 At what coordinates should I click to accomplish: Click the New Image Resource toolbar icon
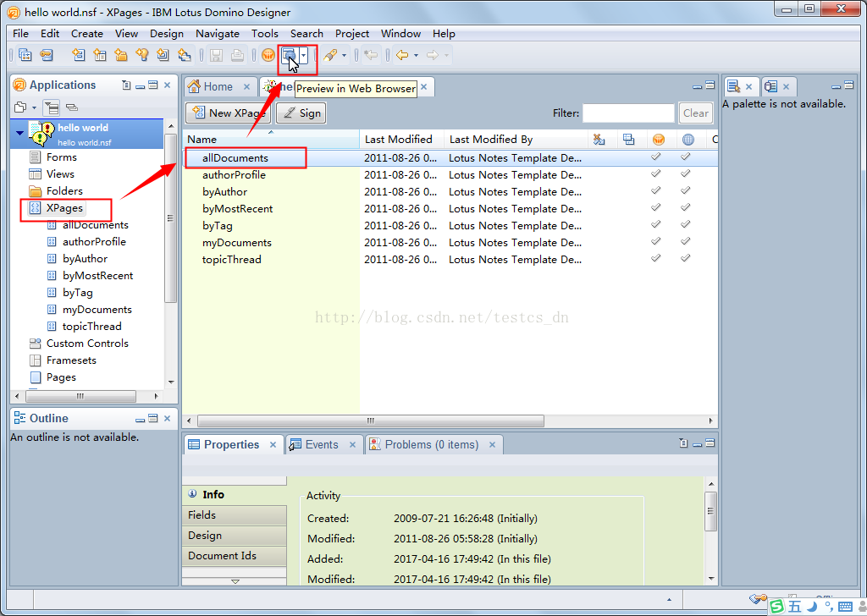(184, 55)
